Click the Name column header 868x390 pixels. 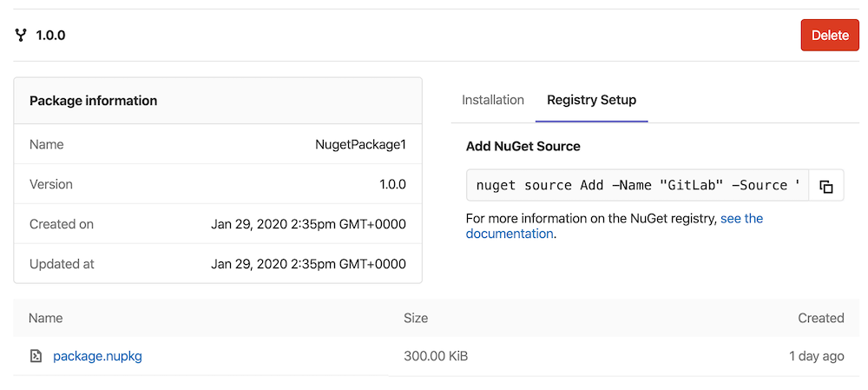[45, 318]
